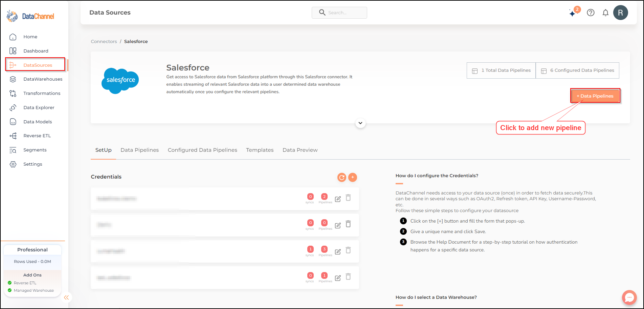Image resolution: width=644 pixels, height=309 pixels.
Task: Open Transformations from the sidebar
Action: [42, 93]
